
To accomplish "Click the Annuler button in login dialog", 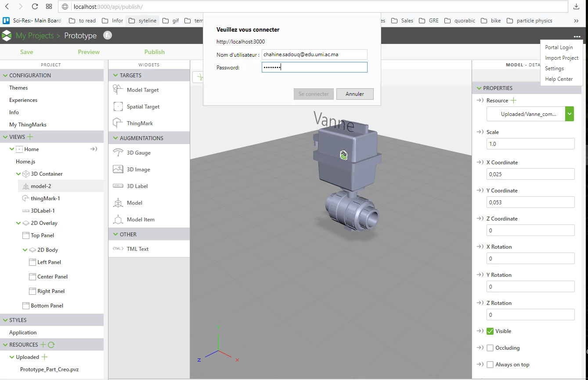I will pyautogui.click(x=355, y=94).
